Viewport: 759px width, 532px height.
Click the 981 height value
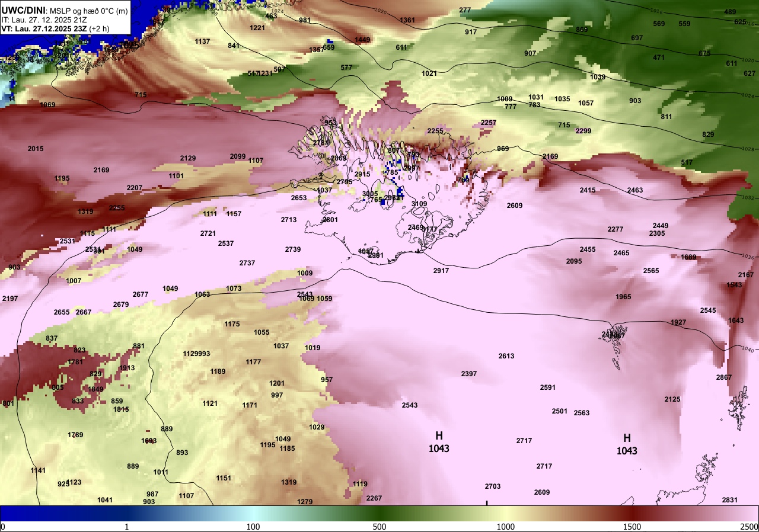(305, 20)
